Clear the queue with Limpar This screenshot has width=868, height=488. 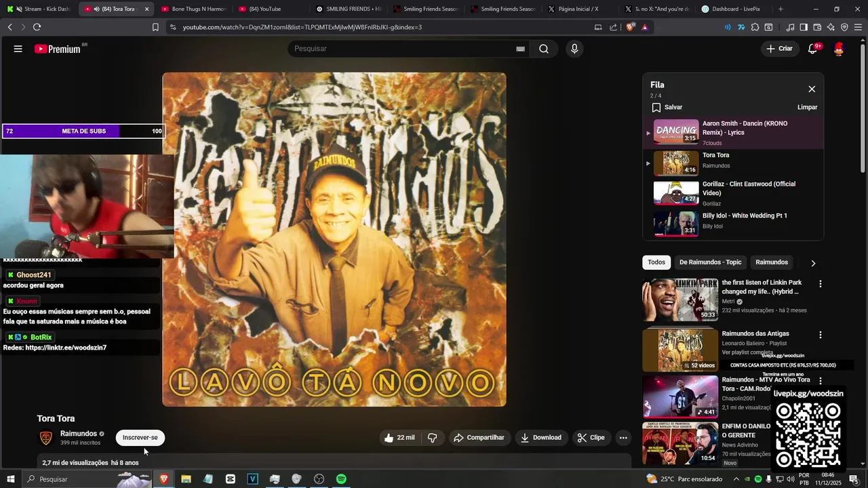click(x=807, y=107)
